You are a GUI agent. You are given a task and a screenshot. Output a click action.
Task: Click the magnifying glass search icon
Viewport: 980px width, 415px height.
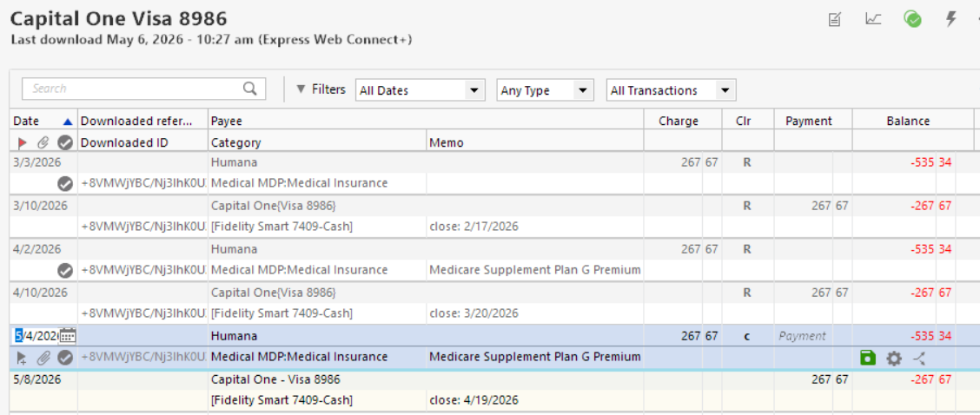point(250,89)
